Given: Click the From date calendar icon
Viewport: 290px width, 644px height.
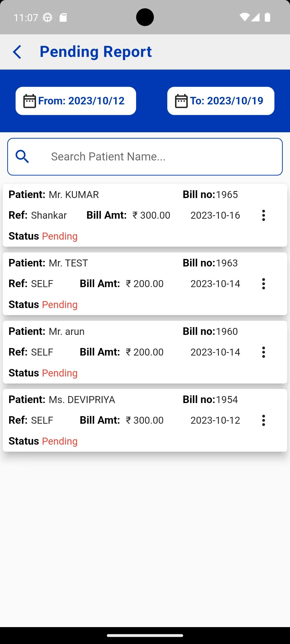Looking at the screenshot, I should click(30, 101).
